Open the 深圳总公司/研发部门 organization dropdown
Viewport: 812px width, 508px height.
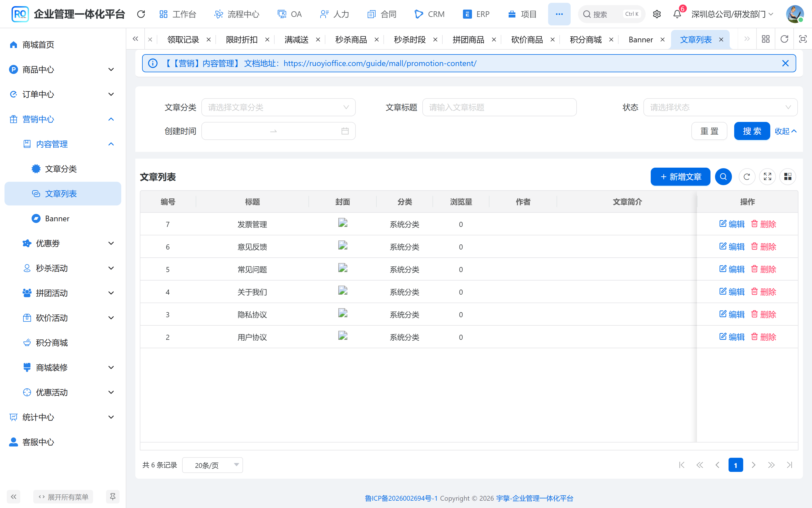[x=732, y=14]
